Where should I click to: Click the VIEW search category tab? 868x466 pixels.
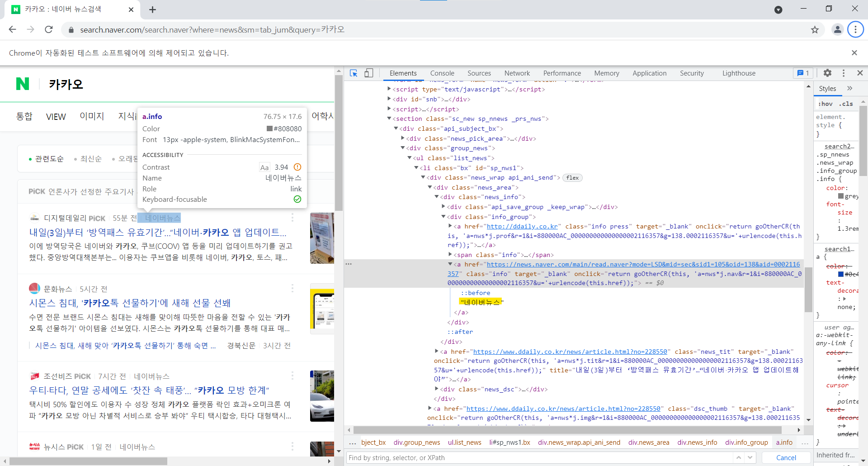pos(56,117)
